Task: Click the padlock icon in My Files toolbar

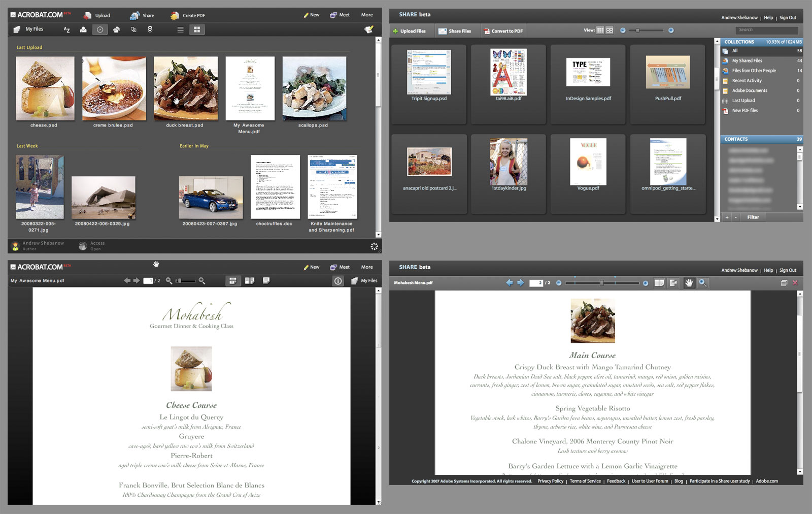Action: tap(150, 30)
